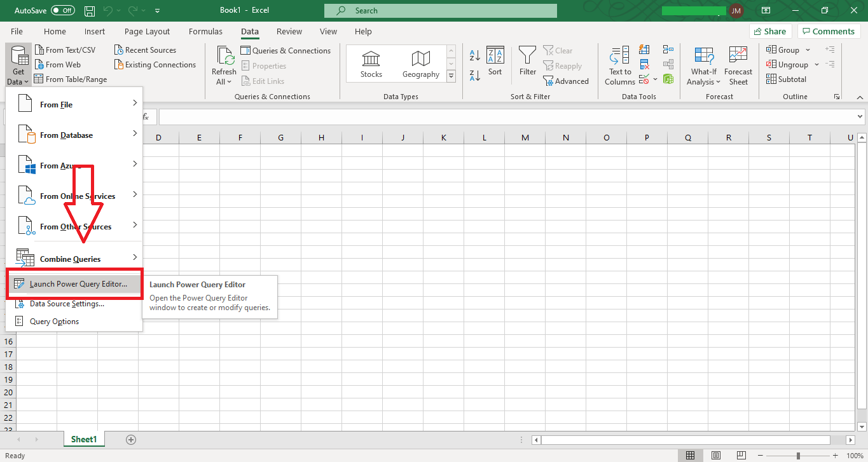868x462 pixels.
Task: Click the formula bar input field
Action: (507, 117)
